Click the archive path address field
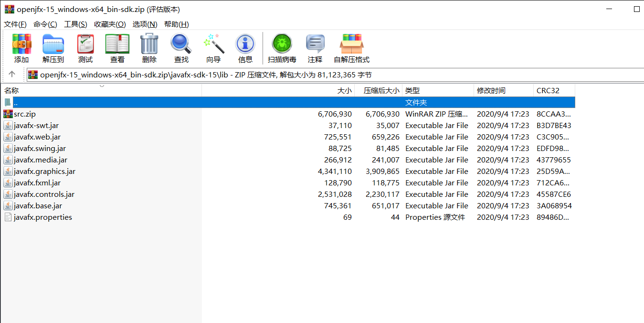Viewport: 644px width, 323px height. pyautogui.click(x=335, y=75)
